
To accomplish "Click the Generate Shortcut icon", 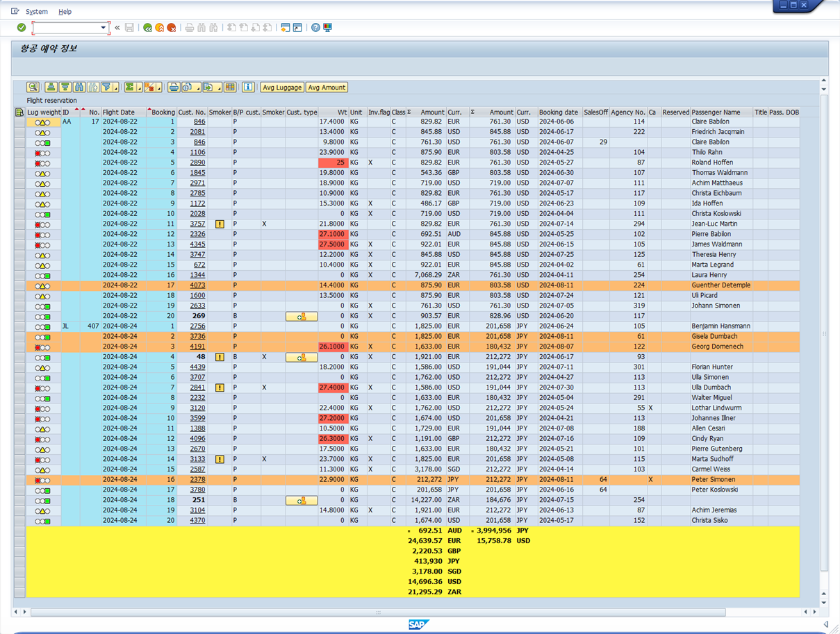I will pos(297,28).
